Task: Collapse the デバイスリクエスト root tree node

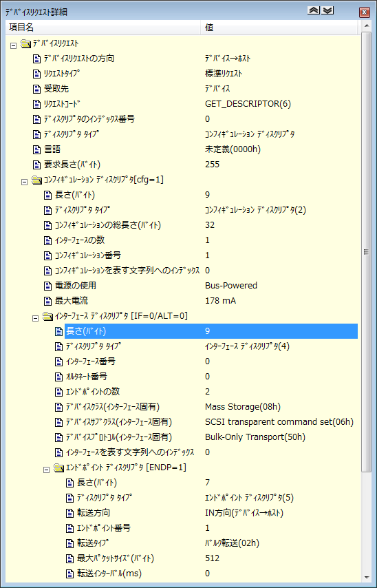Action: pos(14,45)
